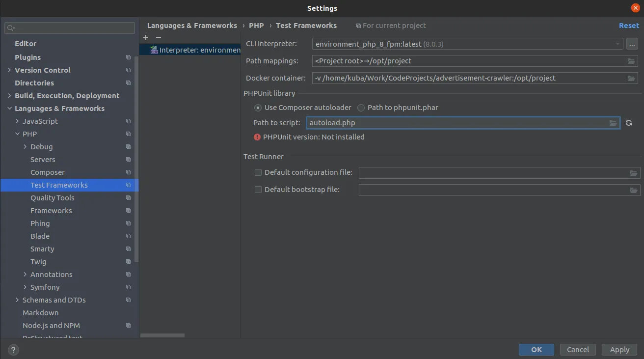The image size is (644, 359).
Task: Click the minus icon to remove the configuration
Action: point(158,37)
